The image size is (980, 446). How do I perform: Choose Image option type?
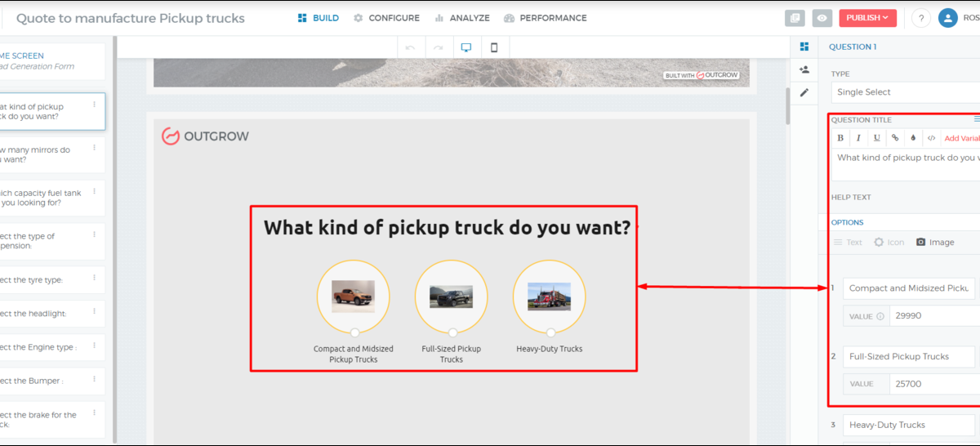click(x=935, y=243)
